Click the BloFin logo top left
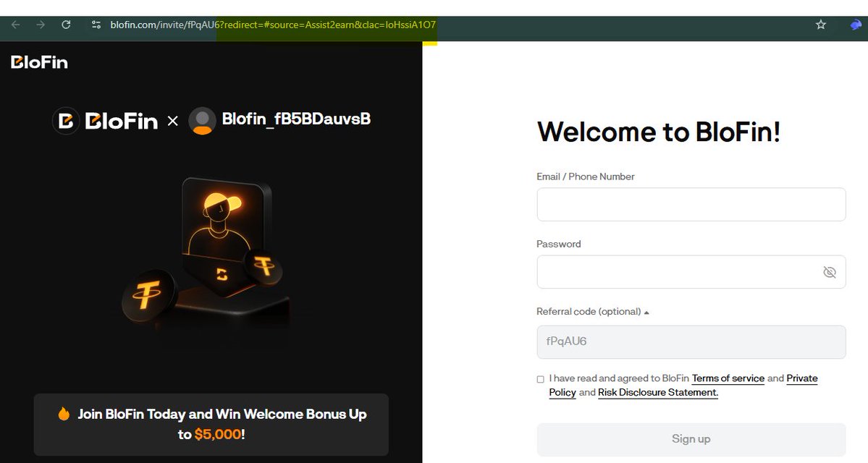868x463 pixels. pos(38,62)
